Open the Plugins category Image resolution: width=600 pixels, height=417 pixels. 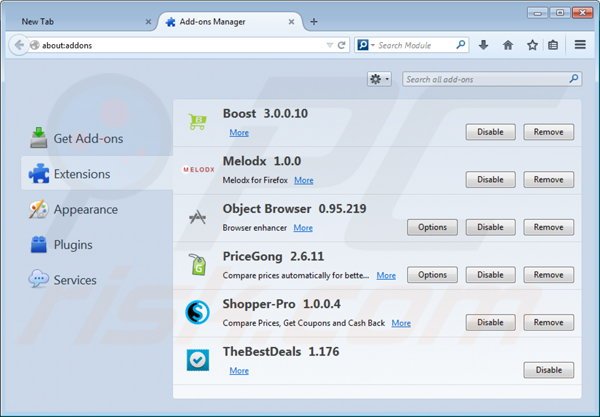point(61,244)
